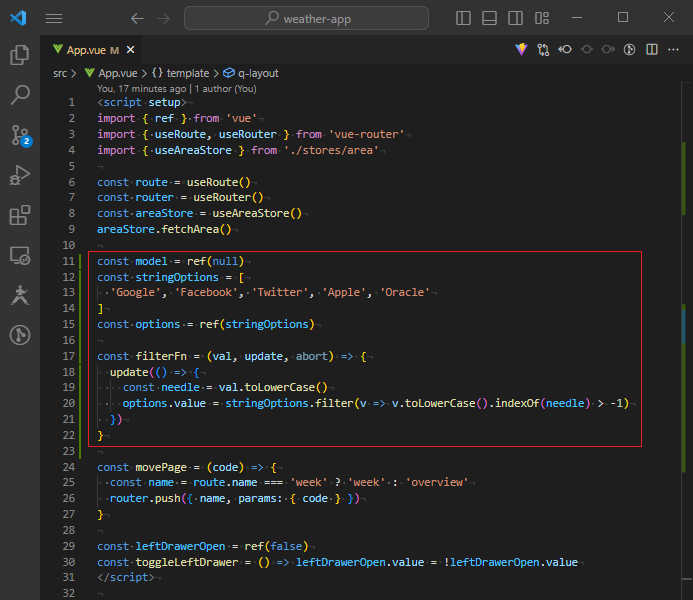Click 'areaStore.fetchArea()' on line 9

click(164, 229)
